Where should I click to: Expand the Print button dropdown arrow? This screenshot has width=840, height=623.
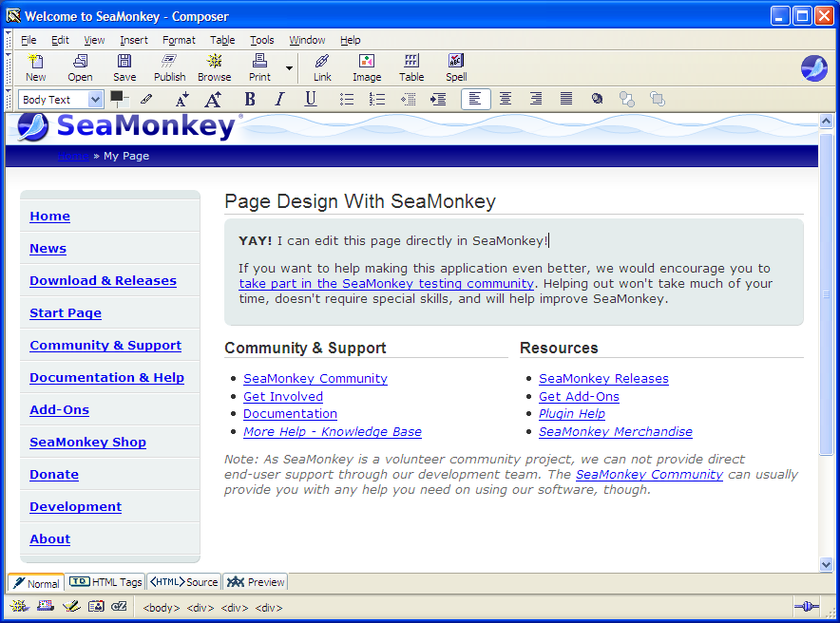[289, 68]
